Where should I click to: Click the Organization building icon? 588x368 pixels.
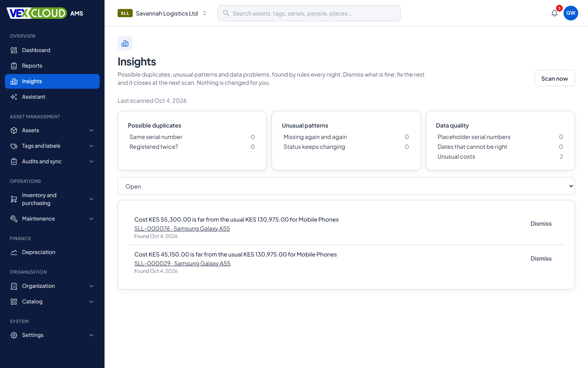click(14, 286)
